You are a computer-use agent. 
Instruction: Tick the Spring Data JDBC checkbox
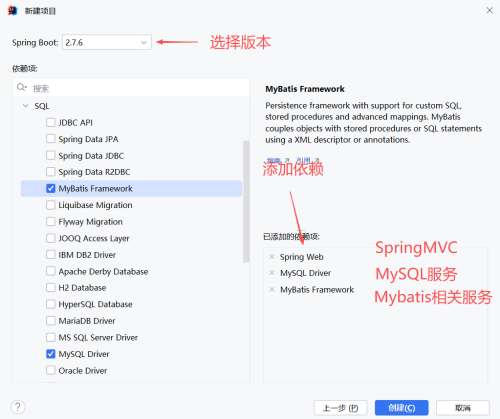click(x=51, y=155)
